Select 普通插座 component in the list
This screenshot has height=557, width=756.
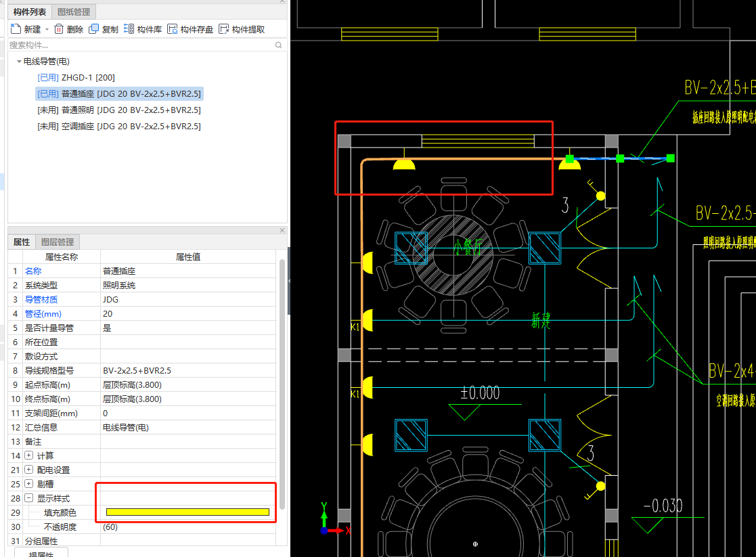click(119, 93)
